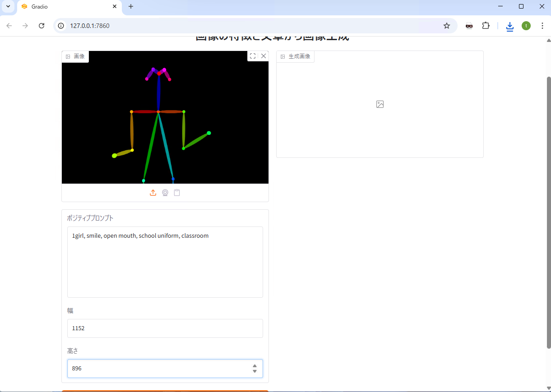This screenshot has height=392, width=551.
Task: Click the pose skeleton image preview
Action: 165,117
